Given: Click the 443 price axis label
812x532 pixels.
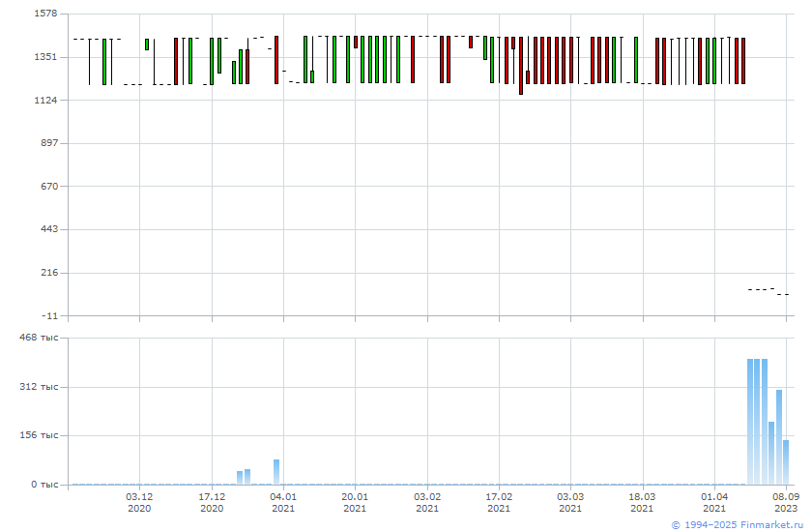Looking at the screenshot, I should [48, 229].
